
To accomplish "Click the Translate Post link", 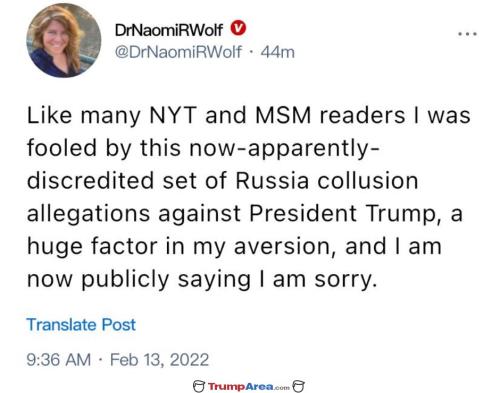I will point(81,324).
